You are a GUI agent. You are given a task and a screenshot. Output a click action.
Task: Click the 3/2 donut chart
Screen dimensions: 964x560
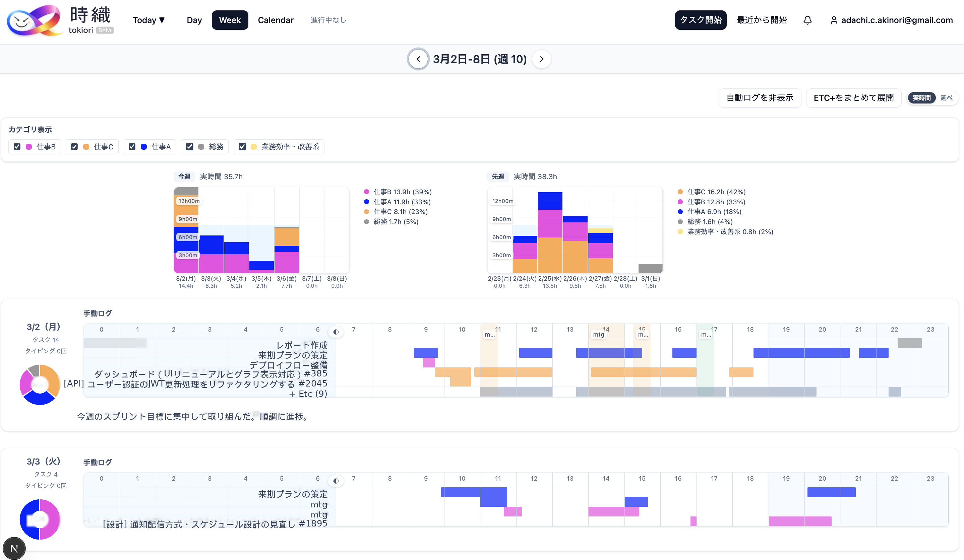point(40,384)
